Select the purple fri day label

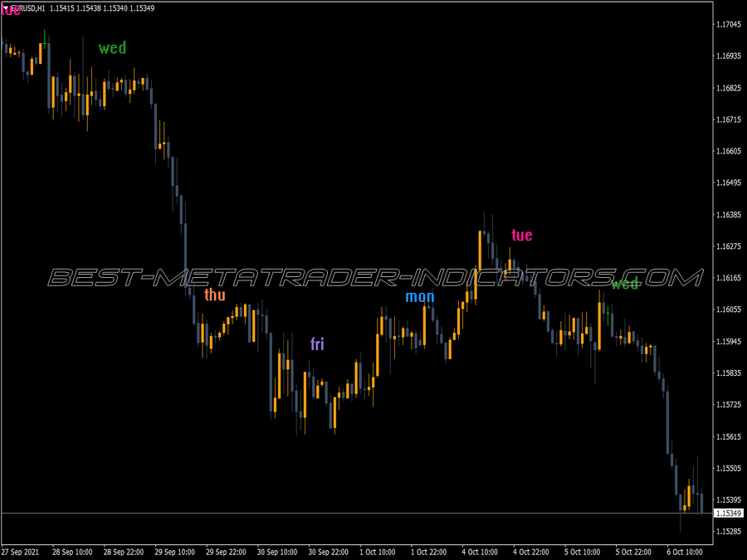point(317,343)
